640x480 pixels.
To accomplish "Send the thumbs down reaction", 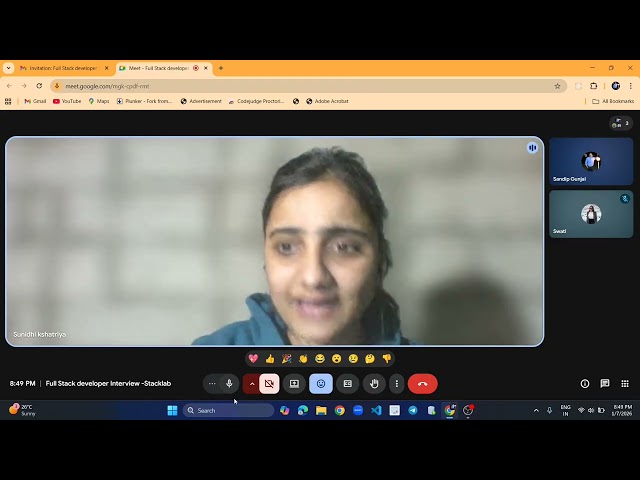I will [x=387, y=359].
